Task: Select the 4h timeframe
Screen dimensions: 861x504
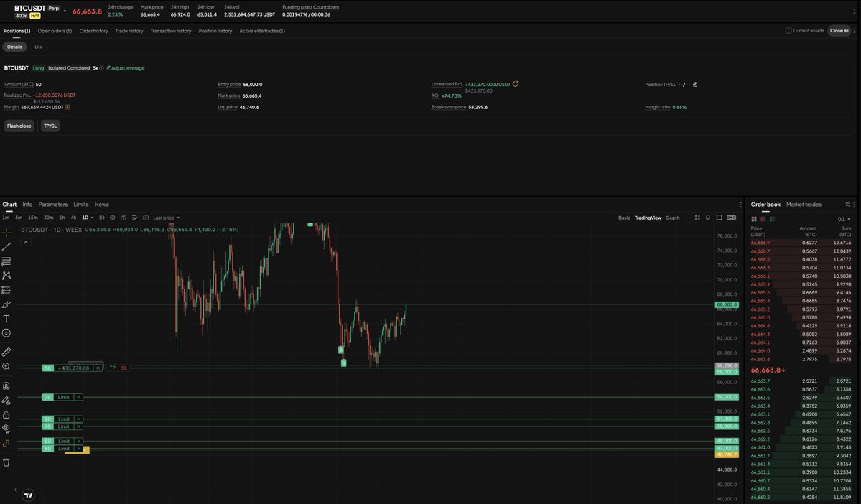Action: pos(73,218)
